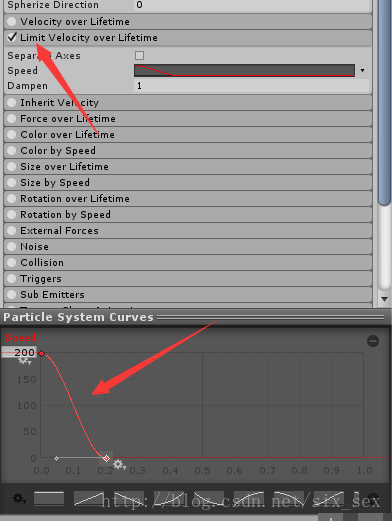Click the scrollbar down arrow
Screen dimensions: 392x521
pyautogui.click(x=384, y=299)
